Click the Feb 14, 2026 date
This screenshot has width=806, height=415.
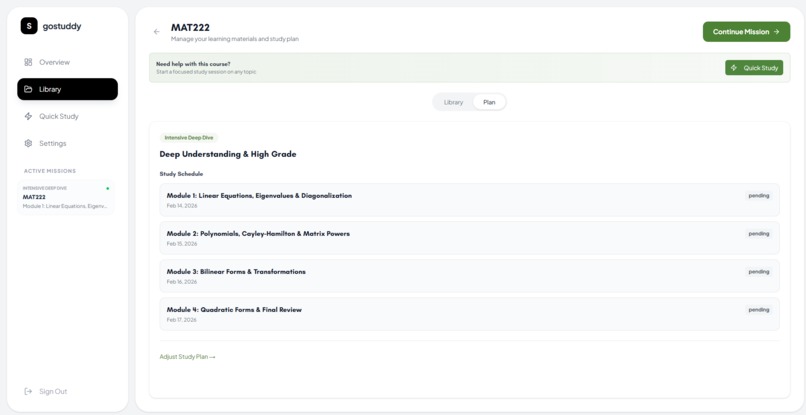point(182,206)
